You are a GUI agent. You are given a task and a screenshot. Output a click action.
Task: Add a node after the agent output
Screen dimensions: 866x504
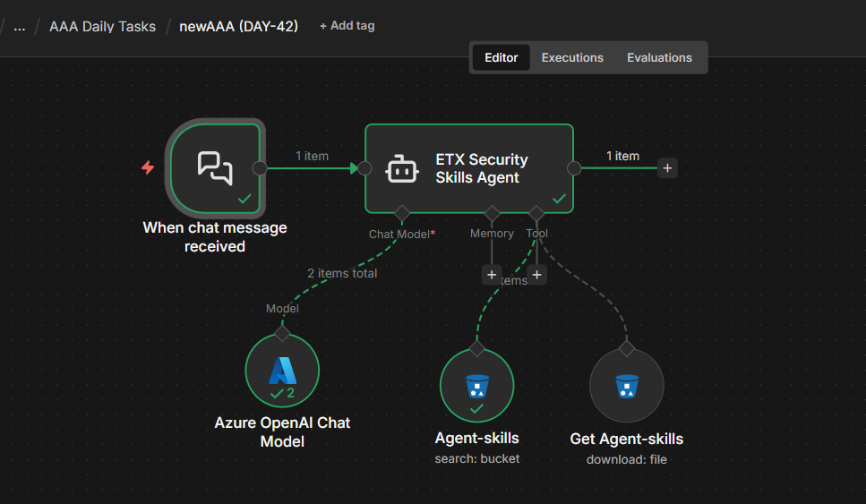tap(667, 167)
